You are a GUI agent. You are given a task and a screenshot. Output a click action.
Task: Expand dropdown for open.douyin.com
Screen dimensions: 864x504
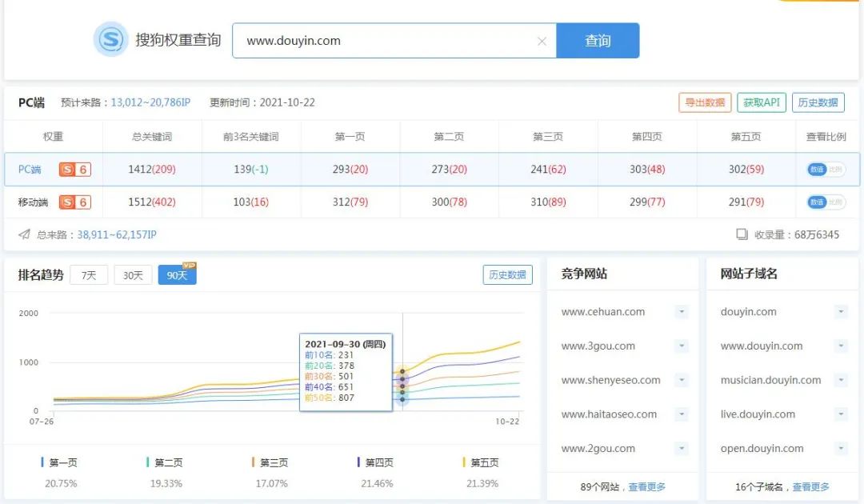[841, 448]
